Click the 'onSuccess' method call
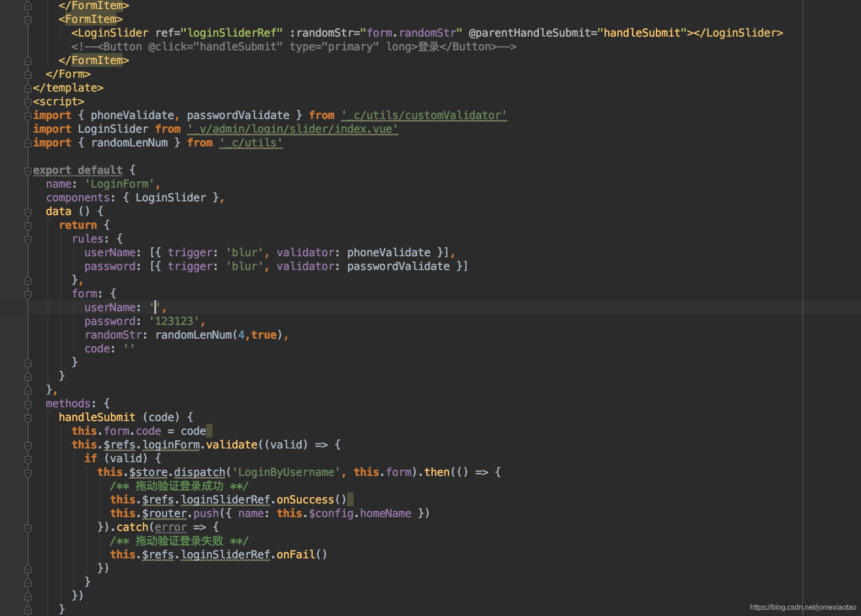The image size is (861, 616). pos(305,500)
